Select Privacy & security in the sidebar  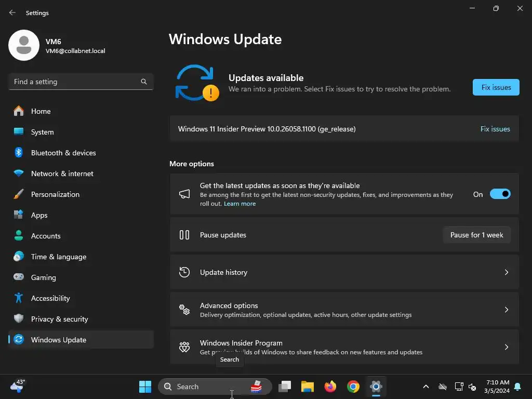click(81, 318)
